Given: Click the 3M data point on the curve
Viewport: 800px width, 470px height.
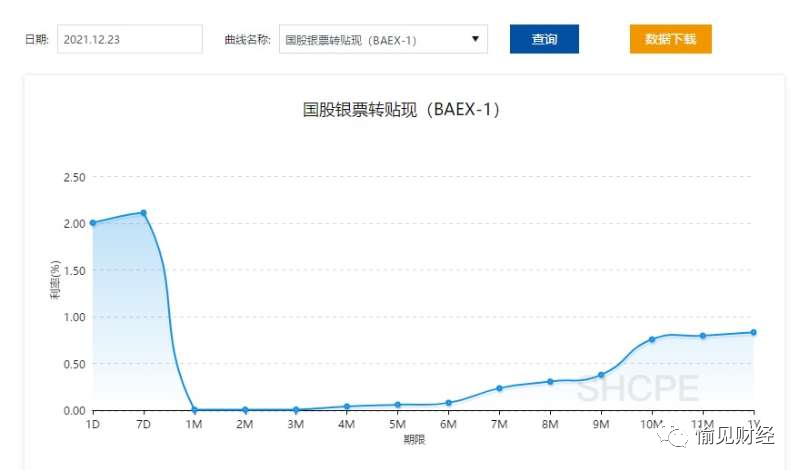Looking at the screenshot, I should tap(296, 409).
